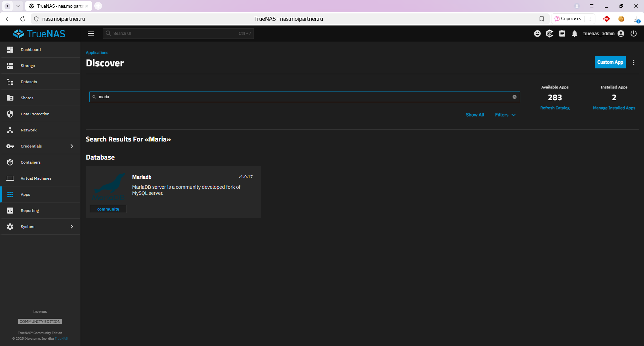Toggle the sidebar hamburger menu
The width and height of the screenshot is (644, 346).
[x=91, y=34]
